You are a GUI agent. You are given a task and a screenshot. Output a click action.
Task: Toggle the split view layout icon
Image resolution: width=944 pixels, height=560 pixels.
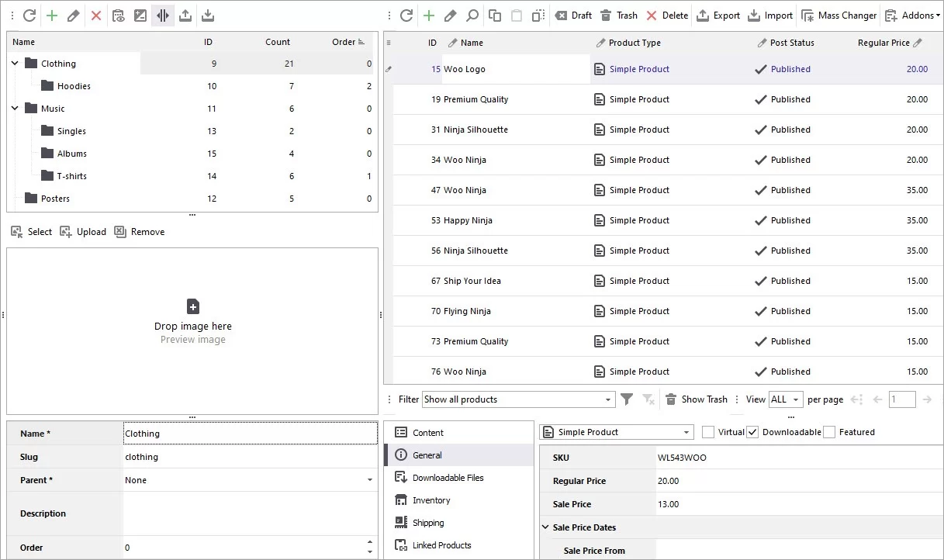pyautogui.click(x=162, y=16)
